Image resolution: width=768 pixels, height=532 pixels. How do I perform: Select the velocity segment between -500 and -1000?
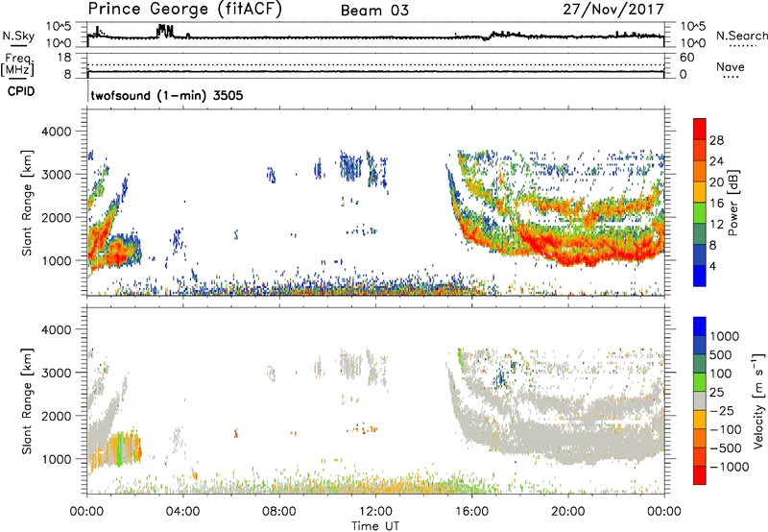coord(700,456)
